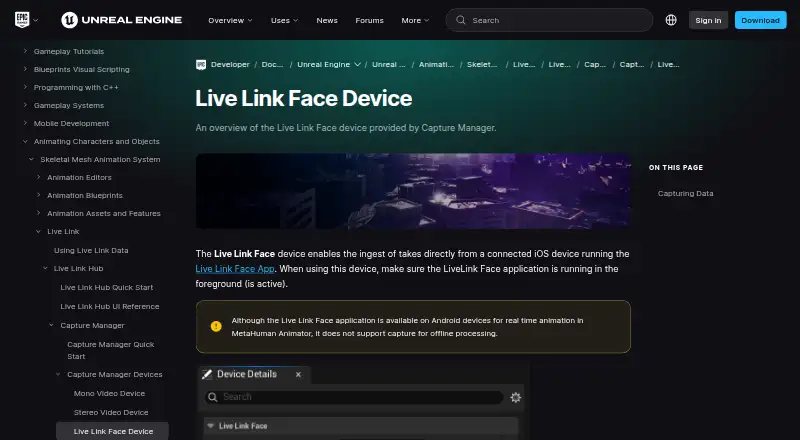Open the language globe selector
This screenshot has width=800, height=440.
(671, 20)
